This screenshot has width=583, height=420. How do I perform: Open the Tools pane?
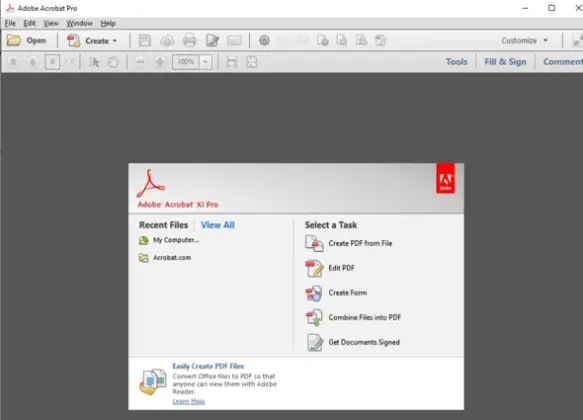[456, 62]
